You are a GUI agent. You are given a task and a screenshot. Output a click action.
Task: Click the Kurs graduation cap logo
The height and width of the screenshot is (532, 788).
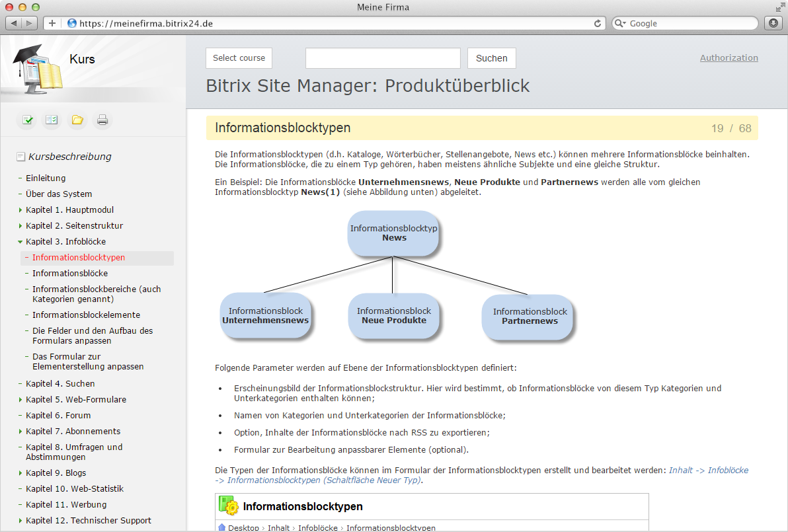pos(38,69)
